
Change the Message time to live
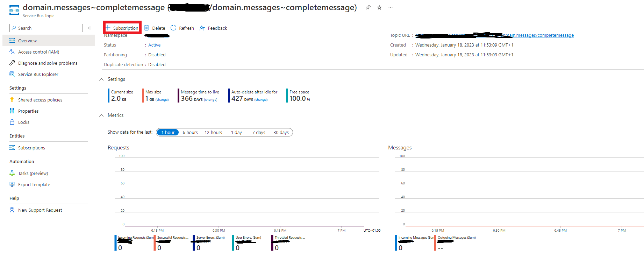coord(210,100)
